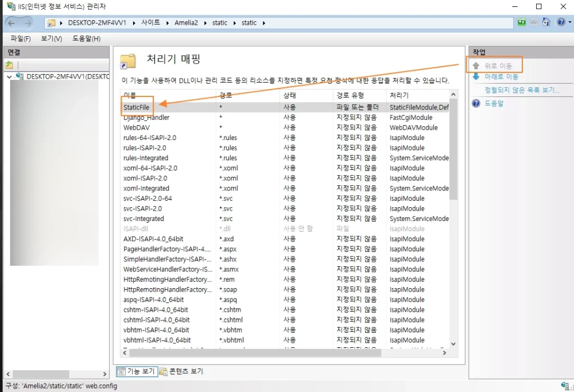This screenshot has height=392, width=574.
Task: Click the 사이트 breadcrumb
Action: point(151,23)
